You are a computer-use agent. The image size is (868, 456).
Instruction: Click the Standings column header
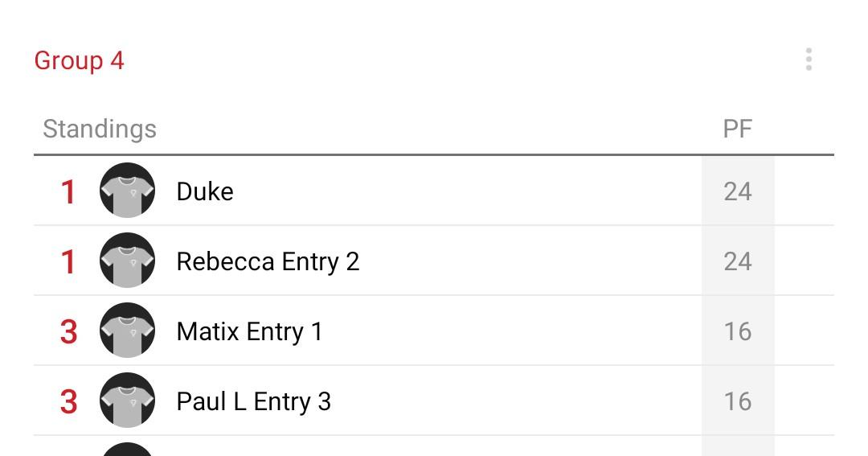(100, 129)
